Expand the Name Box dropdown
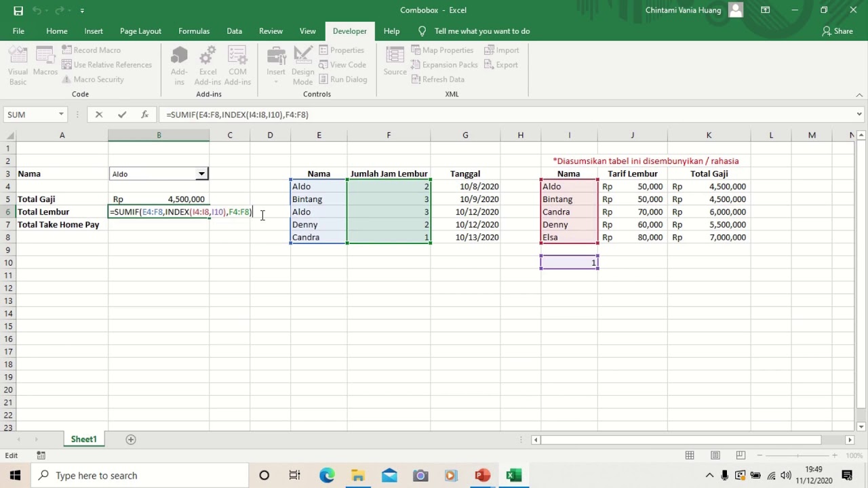868x488 pixels. click(x=61, y=115)
